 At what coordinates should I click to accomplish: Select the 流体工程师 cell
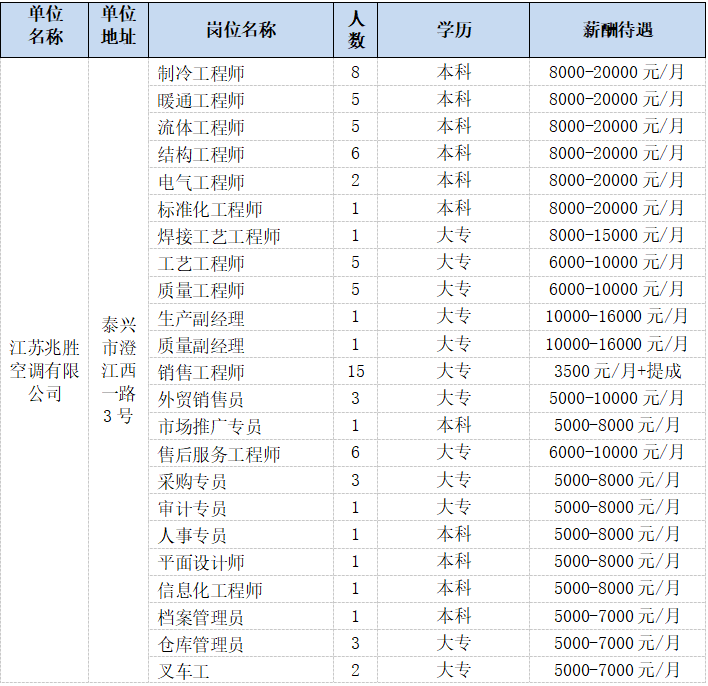tap(241, 126)
